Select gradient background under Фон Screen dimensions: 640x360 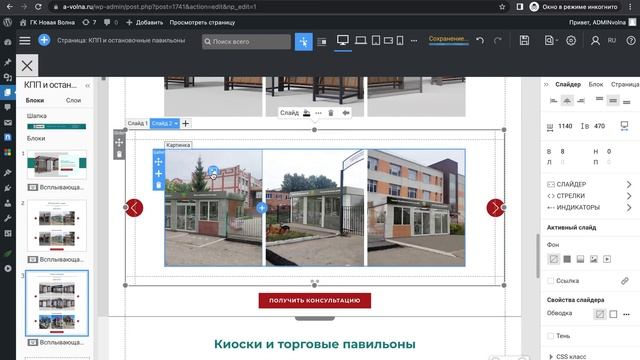point(580,259)
